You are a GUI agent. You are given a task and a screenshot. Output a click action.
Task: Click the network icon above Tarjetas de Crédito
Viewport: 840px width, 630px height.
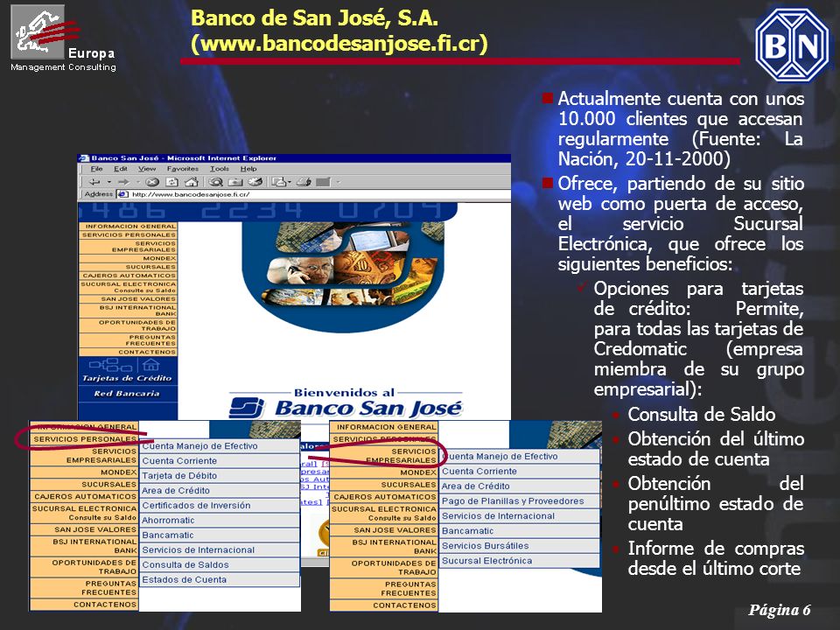click(x=111, y=365)
